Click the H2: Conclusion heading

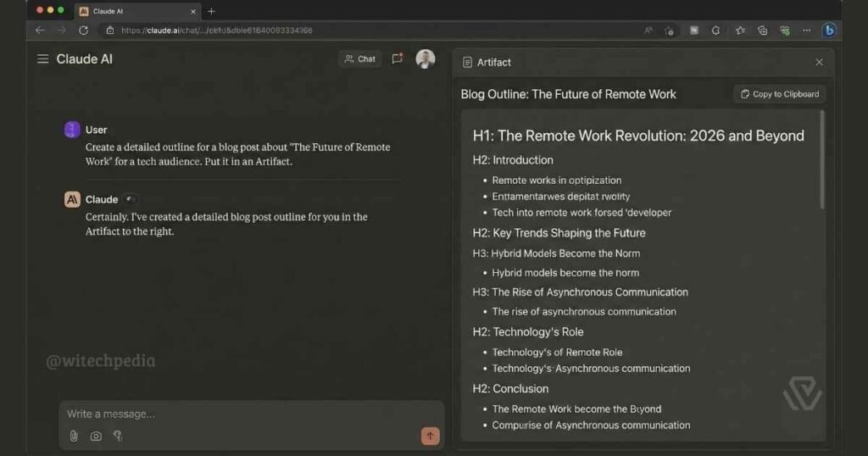(510, 389)
